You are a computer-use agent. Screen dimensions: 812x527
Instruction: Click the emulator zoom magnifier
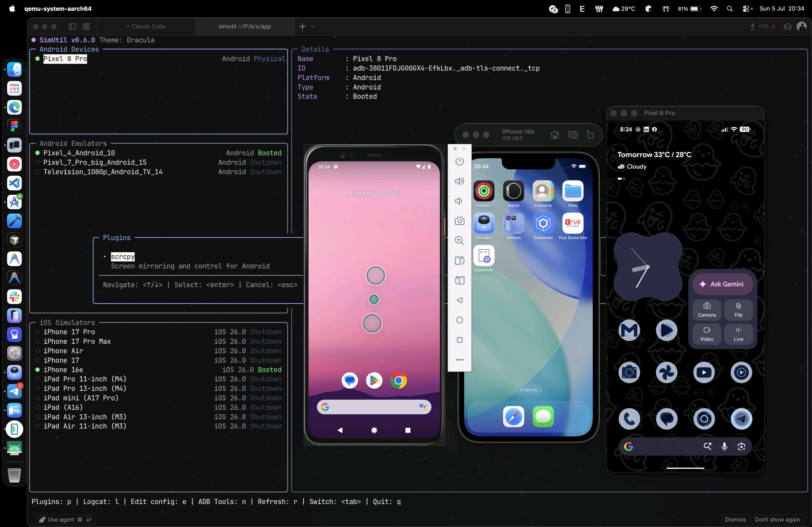[x=459, y=241]
